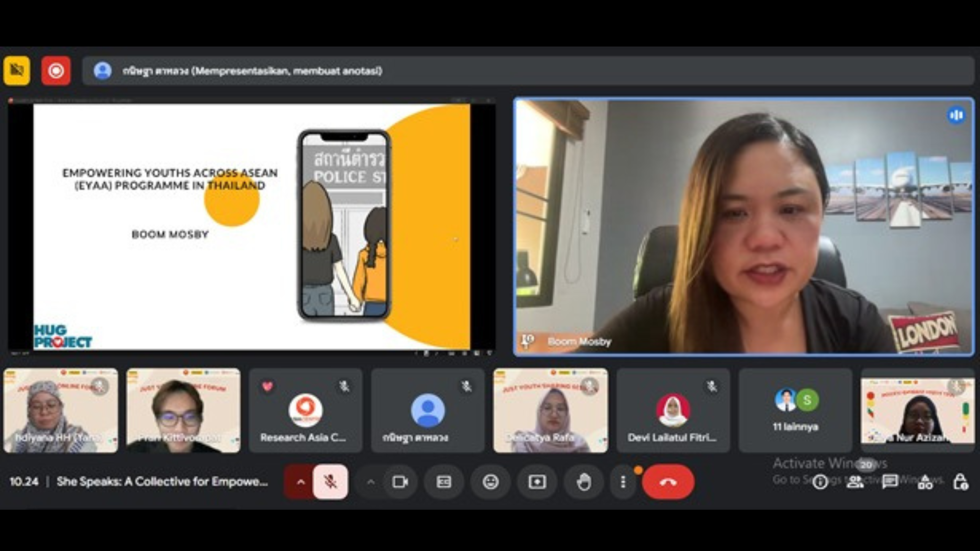The image size is (980, 551).
Task: Click the red recording indicator icon
Action: point(56,70)
